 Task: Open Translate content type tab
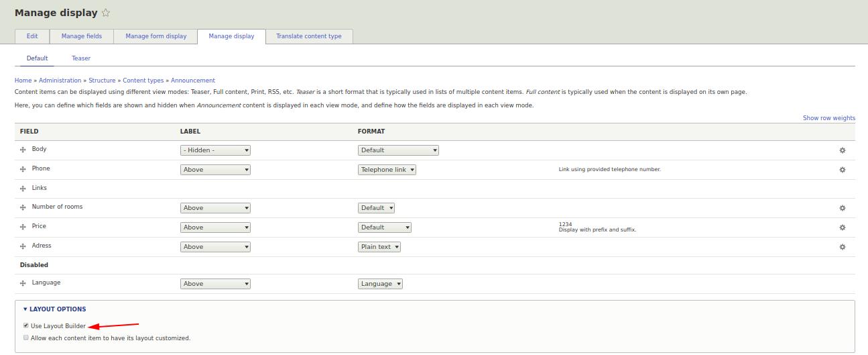[x=309, y=36]
